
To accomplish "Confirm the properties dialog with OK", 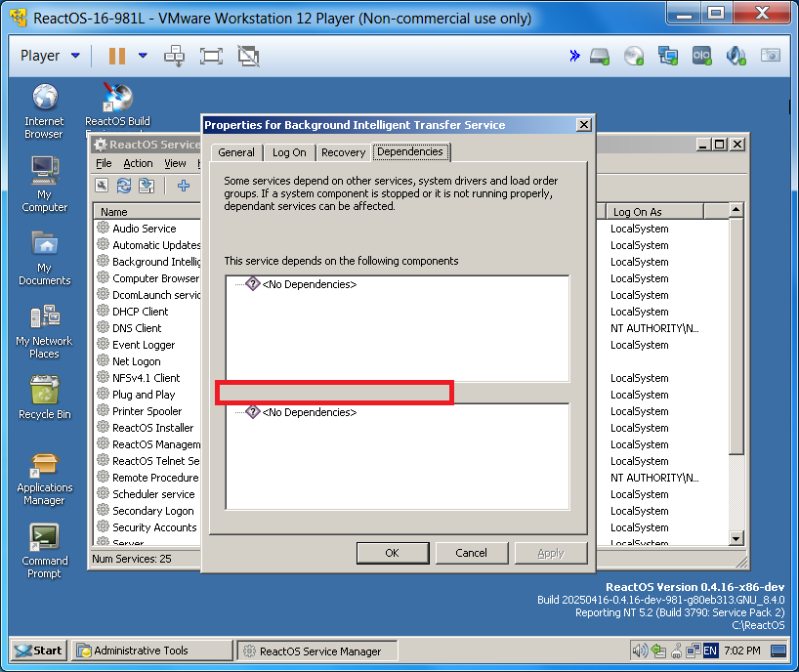I will click(393, 553).
